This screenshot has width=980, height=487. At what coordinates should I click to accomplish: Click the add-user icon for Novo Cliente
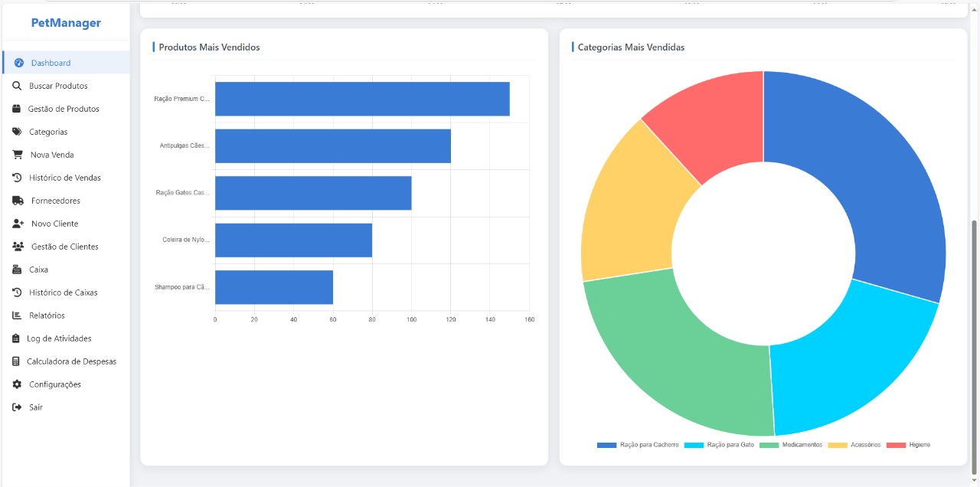(18, 224)
